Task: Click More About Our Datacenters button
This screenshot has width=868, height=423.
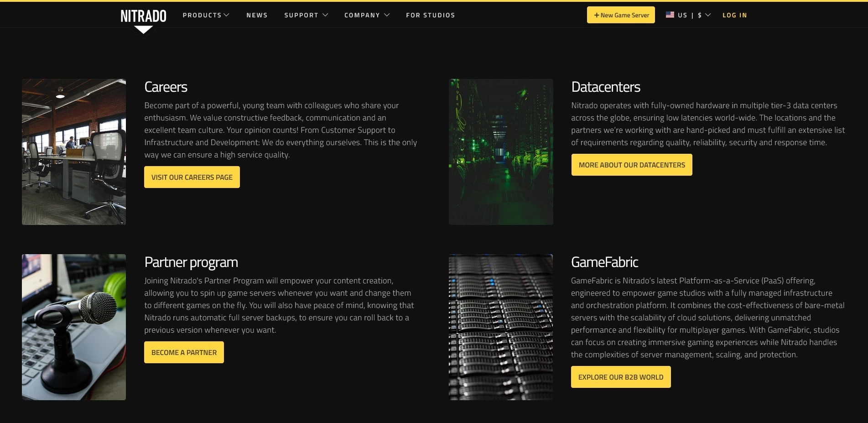Action: click(x=631, y=165)
